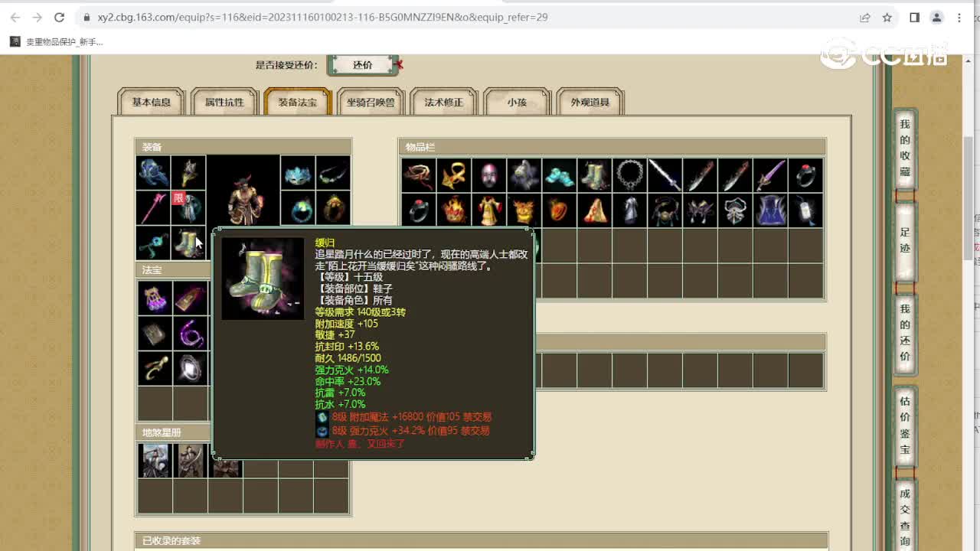Click the equipped green necklace icon
This screenshot has height=551, width=980.
click(x=333, y=173)
